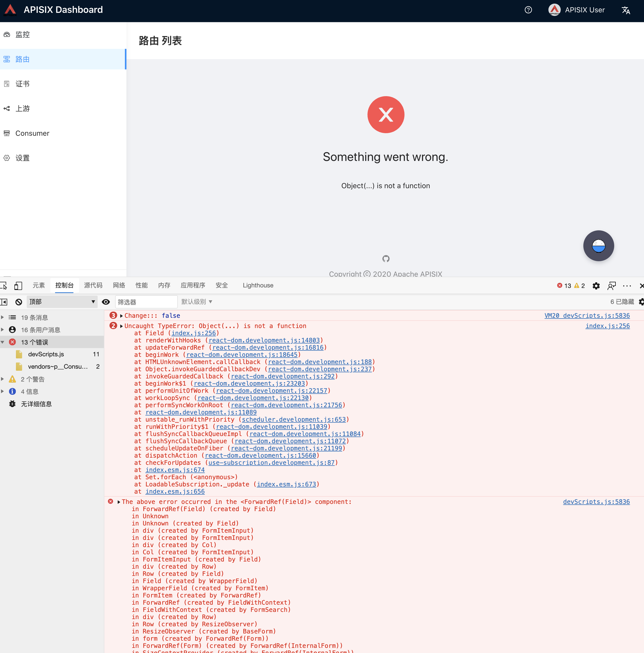Open the language translation switcher icon
Viewport: 644px width, 653px height.
click(625, 10)
